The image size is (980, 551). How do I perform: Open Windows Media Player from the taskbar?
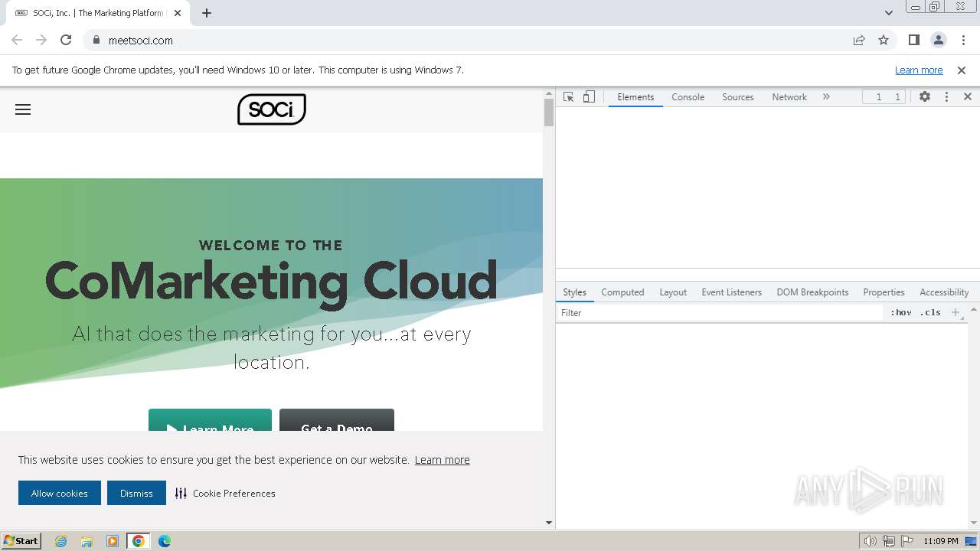click(113, 541)
